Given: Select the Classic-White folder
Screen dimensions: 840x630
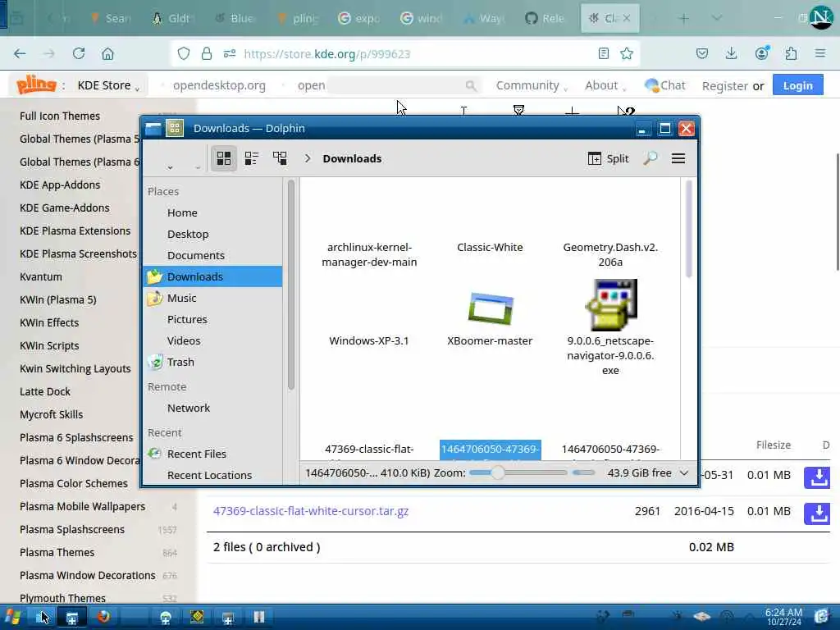Looking at the screenshot, I should (490, 247).
